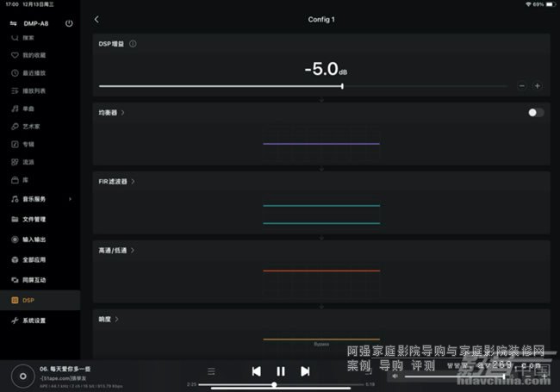Pause the current song
Image resolution: width=560 pixels, height=392 pixels.
tap(280, 371)
